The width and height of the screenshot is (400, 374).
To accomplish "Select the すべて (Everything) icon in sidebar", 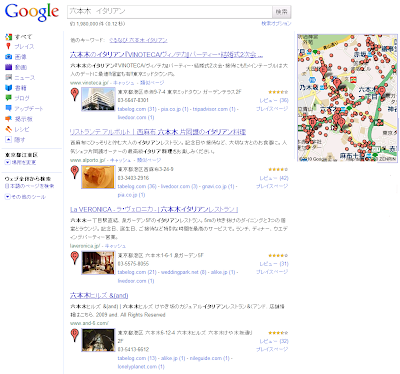I will pyautogui.click(x=9, y=37).
